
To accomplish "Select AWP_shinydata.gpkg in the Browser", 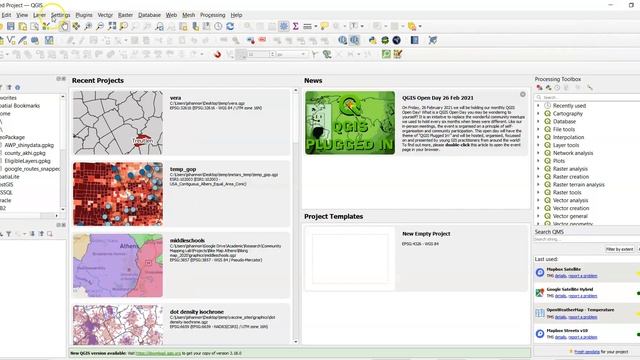I will pyautogui.click(x=29, y=145).
